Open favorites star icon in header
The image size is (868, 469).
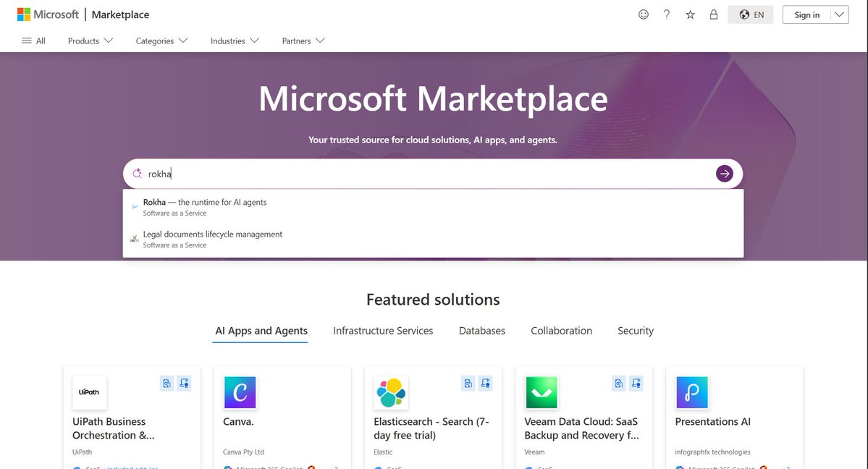pyautogui.click(x=690, y=14)
